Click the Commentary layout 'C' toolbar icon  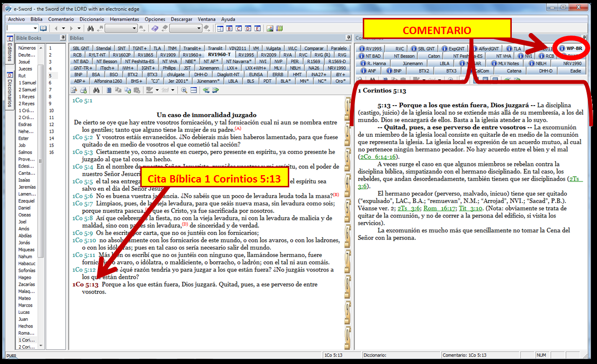(x=239, y=29)
